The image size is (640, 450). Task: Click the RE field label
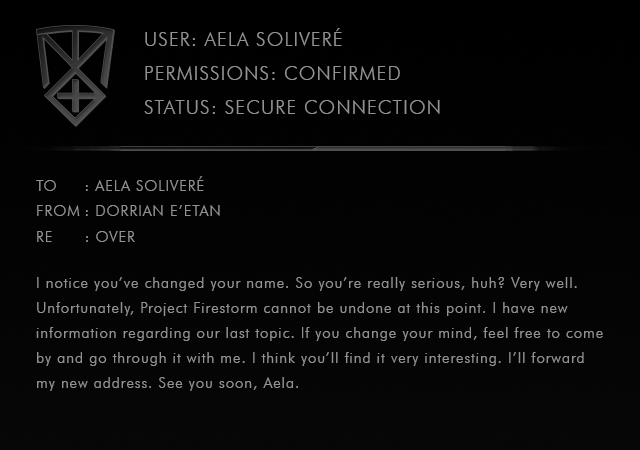click(x=45, y=237)
